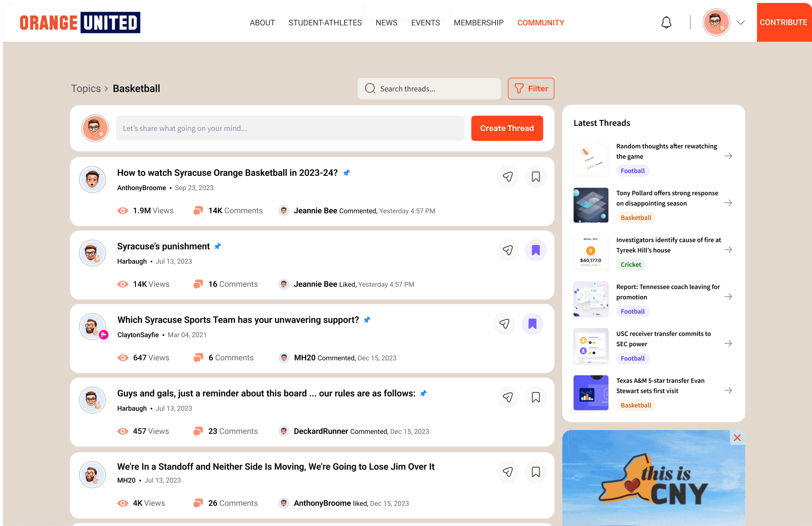Open the STUDENT-ATHLETES menu item
Screen dimensions: 812x526
(325, 23)
